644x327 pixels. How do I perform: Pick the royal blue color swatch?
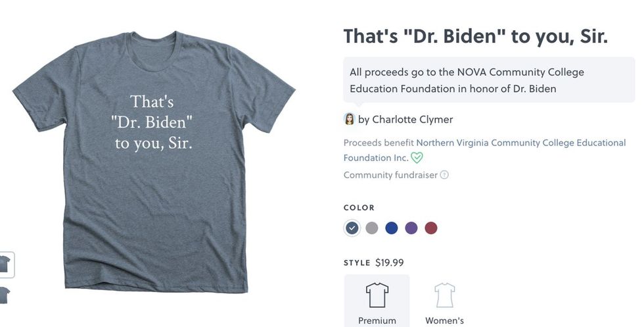coord(392,228)
